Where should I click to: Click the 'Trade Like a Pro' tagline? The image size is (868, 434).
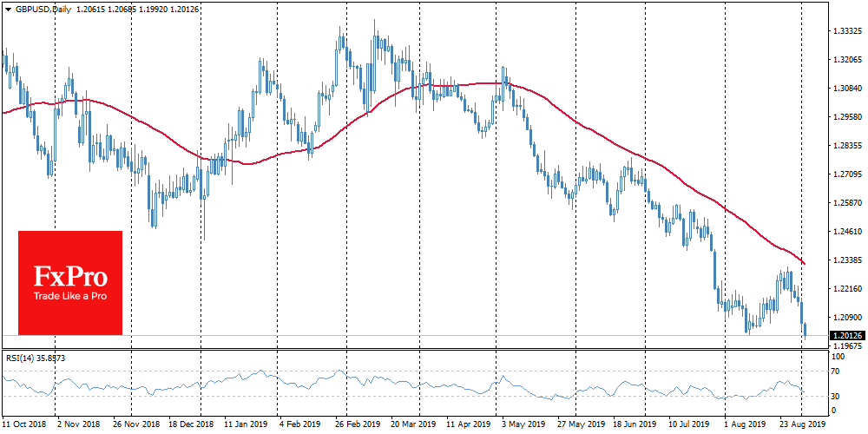70,297
